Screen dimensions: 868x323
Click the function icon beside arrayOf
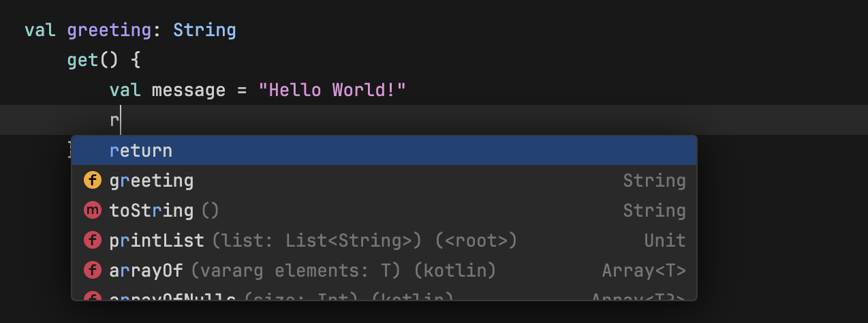point(92,271)
